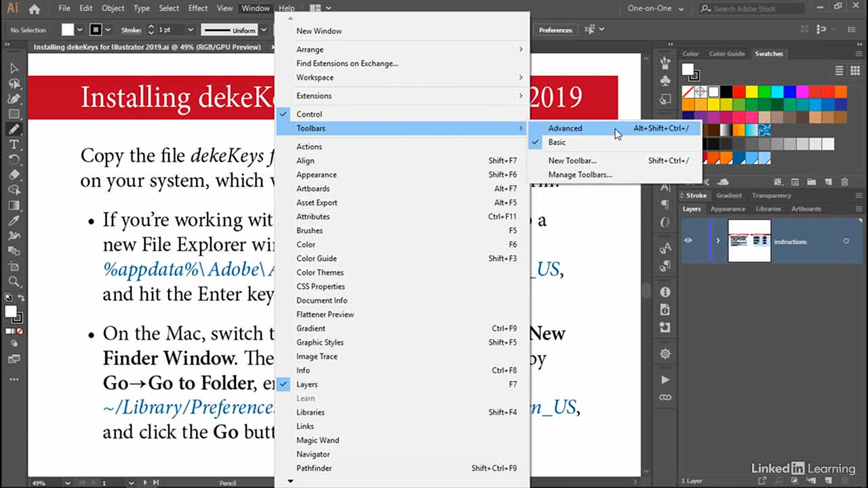Viewport: 868px width, 488px height.
Task: Click target circle of instructions layer
Action: 846,241
